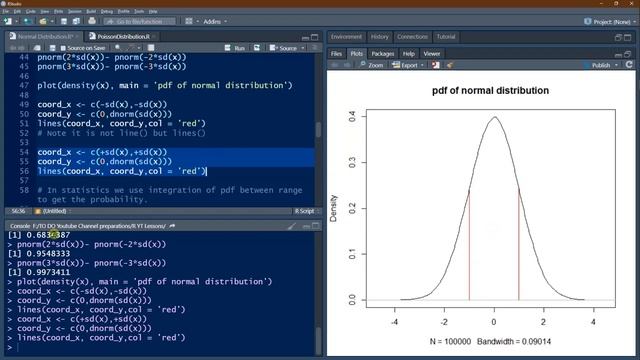Viewport: 640px width, 360px height.
Task: Open the Export dropdown in Plots pane
Action: (422, 65)
